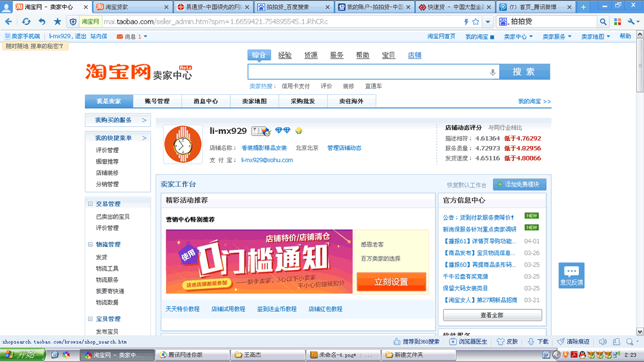The image size is (644, 362).
Task: Click the shop avatar clock image
Action: coord(183,144)
